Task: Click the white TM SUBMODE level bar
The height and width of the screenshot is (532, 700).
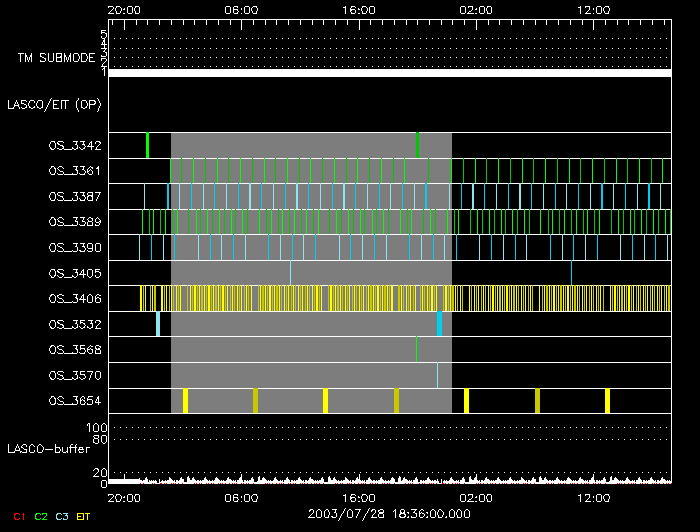Action: pyautogui.click(x=389, y=73)
